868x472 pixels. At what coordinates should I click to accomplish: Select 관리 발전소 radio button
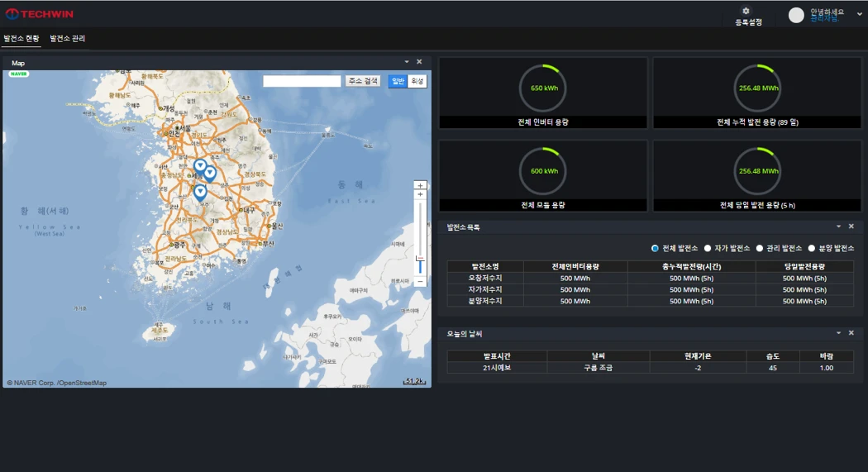760,249
